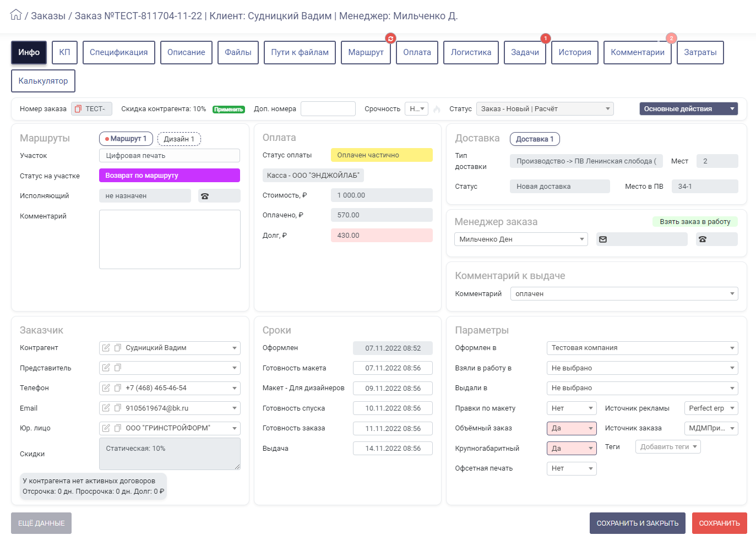Screen dimensions: 756x546
Task: Click the Возврат по маршруту purple status
Action: (170, 176)
